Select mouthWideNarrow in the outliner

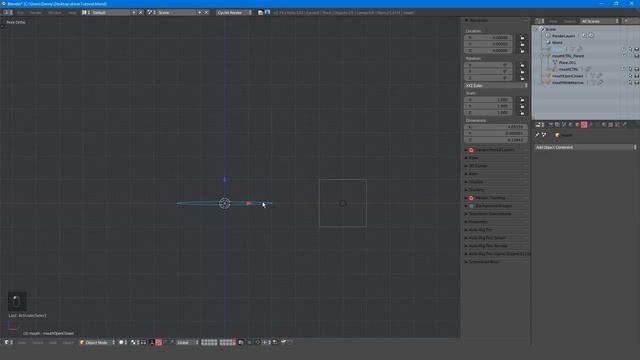tap(568, 82)
